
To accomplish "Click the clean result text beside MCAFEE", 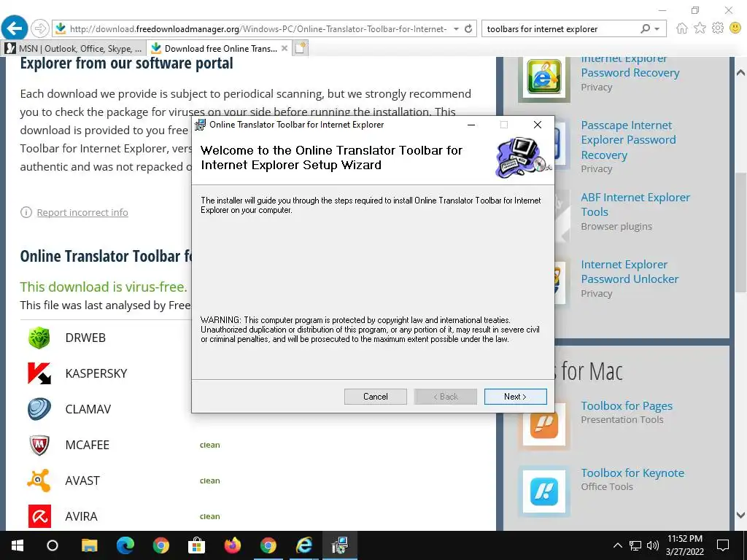I will tap(209, 445).
